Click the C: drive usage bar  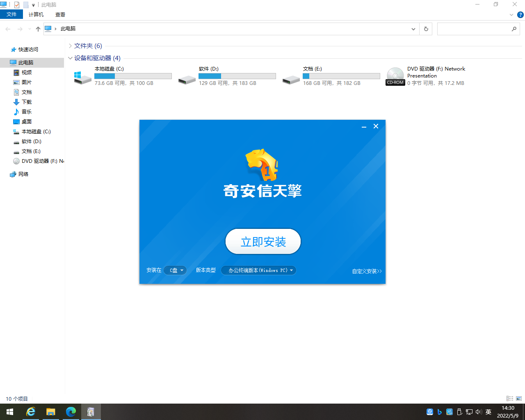[133, 76]
